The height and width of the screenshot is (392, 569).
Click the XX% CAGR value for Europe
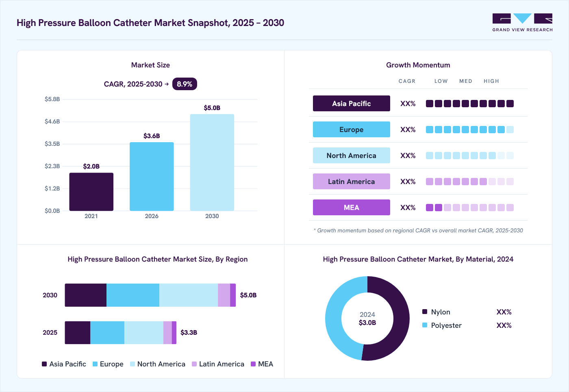point(408,130)
